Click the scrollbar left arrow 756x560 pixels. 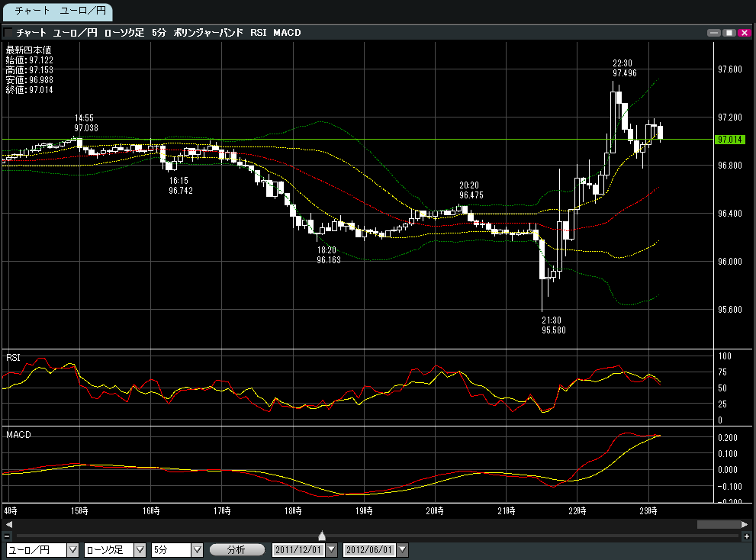click(8, 525)
